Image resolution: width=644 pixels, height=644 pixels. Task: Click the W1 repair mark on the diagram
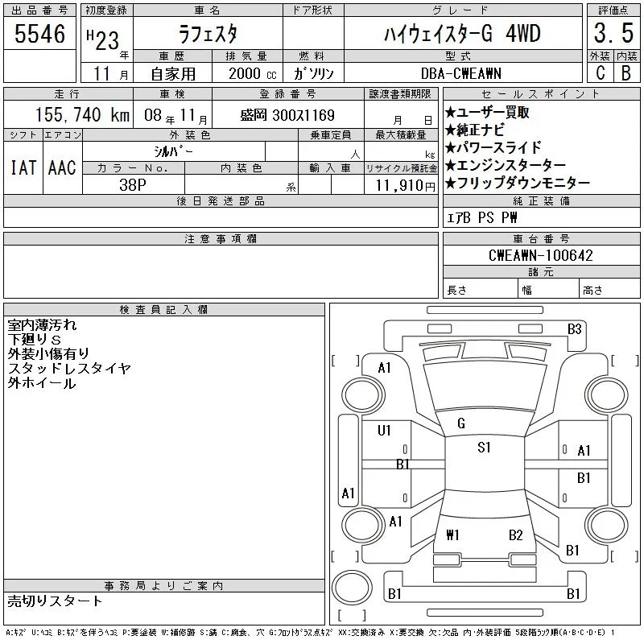pos(452,535)
